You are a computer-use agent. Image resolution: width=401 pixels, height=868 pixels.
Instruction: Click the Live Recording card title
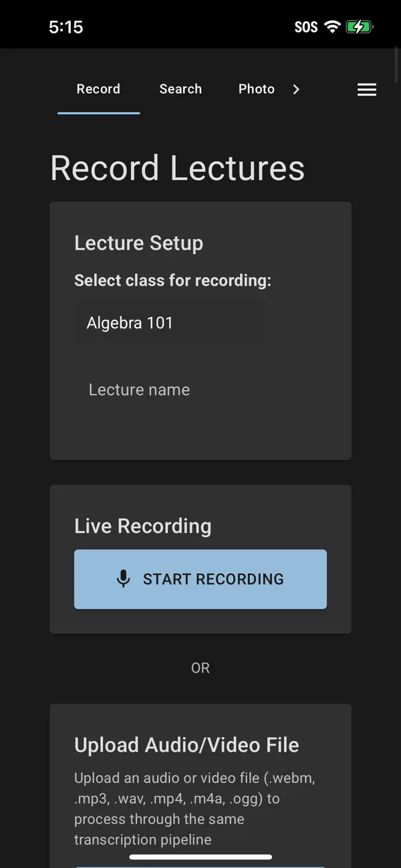pyautogui.click(x=143, y=526)
